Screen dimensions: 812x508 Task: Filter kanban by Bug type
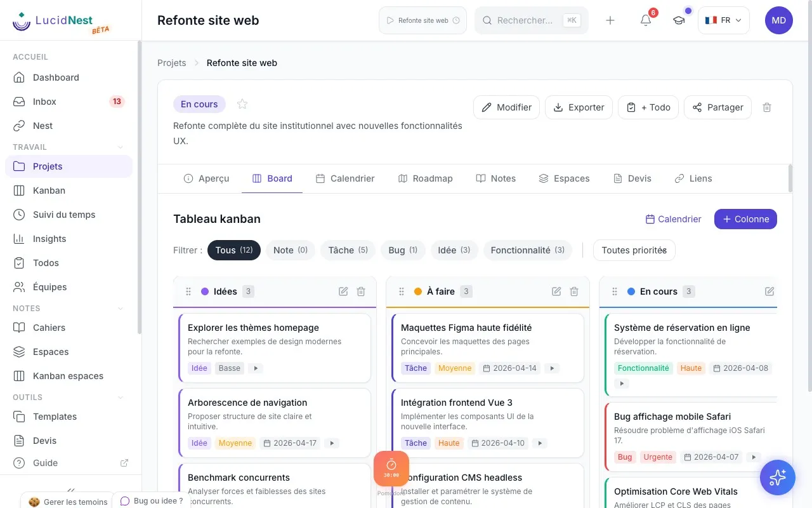[x=403, y=250]
